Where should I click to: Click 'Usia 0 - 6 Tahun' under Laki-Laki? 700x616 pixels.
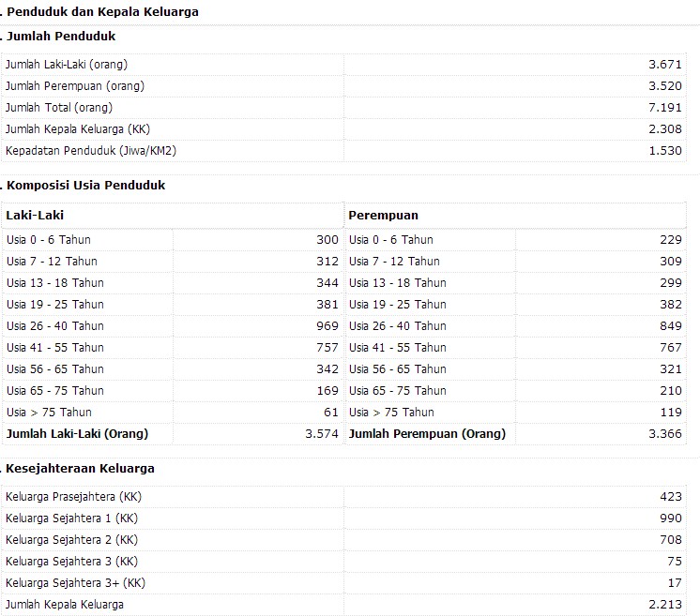click(x=49, y=240)
